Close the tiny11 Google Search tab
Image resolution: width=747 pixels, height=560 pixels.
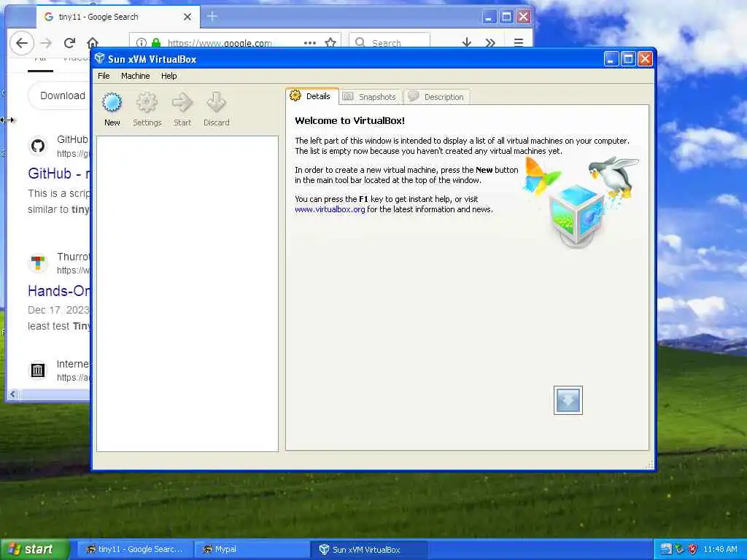pyautogui.click(x=187, y=17)
